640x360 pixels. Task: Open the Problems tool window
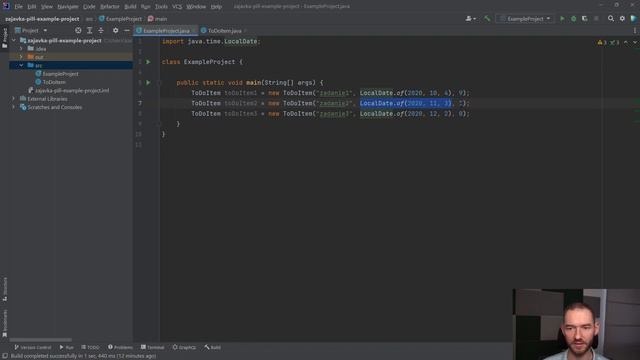coord(120,347)
